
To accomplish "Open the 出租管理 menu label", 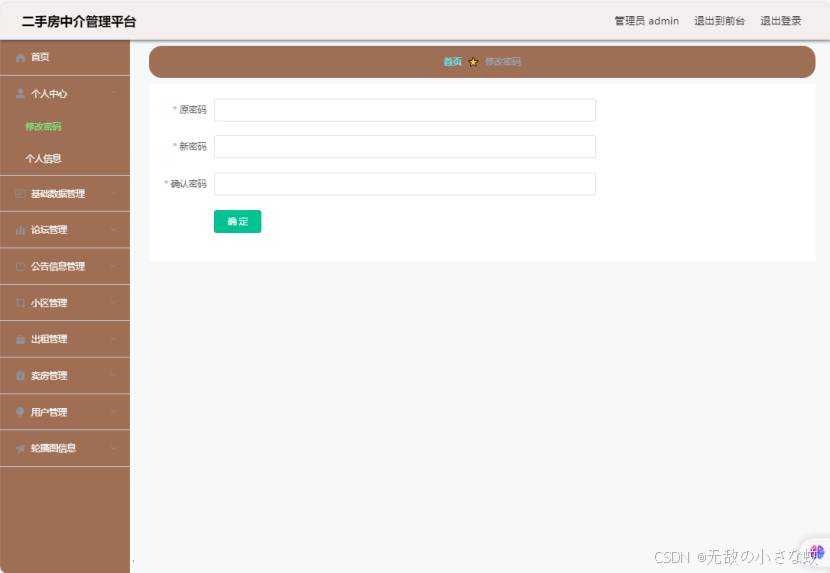I will pyautogui.click(x=49, y=339).
